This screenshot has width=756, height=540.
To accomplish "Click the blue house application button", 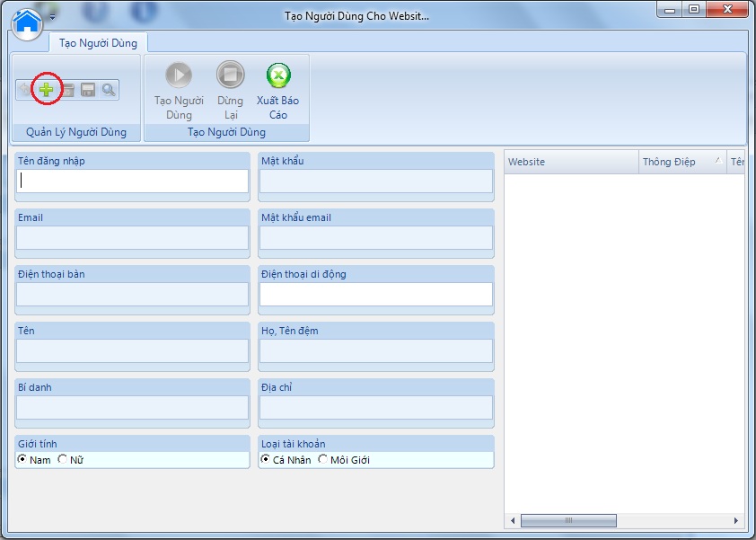I will tap(28, 20).
